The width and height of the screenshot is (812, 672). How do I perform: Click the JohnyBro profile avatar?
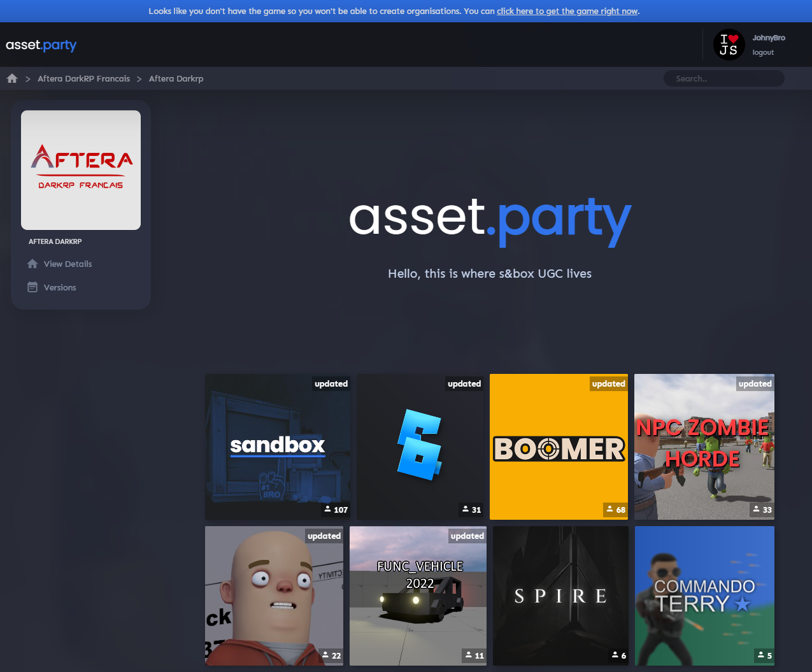[x=729, y=45]
